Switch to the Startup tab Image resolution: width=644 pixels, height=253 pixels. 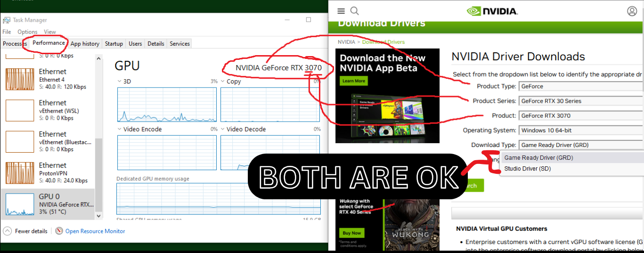click(114, 44)
